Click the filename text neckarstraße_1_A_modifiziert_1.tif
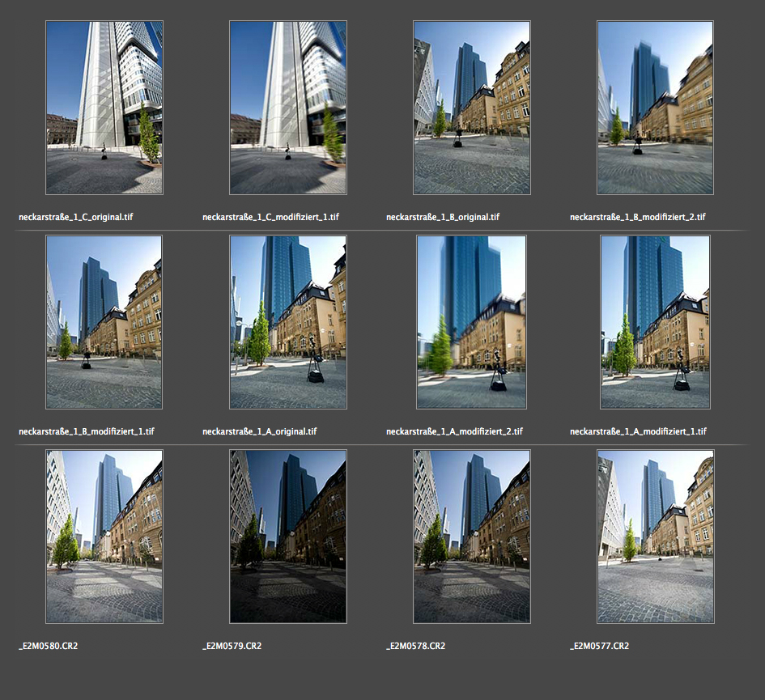Viewport: 765px width, 700px height. 638,431
